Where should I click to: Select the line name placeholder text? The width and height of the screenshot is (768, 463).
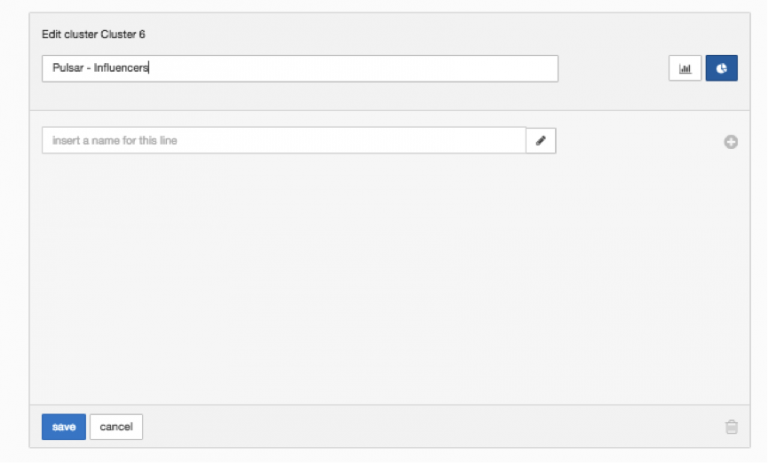[121, 141]
